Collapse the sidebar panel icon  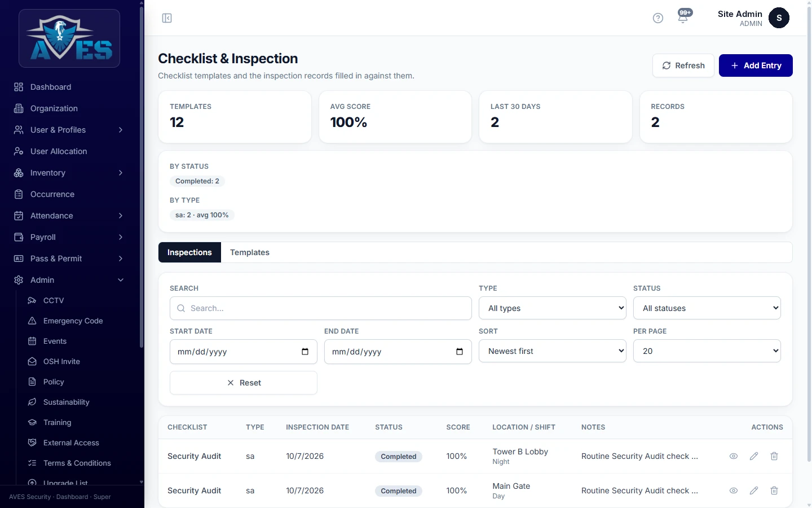pos(167,18)
